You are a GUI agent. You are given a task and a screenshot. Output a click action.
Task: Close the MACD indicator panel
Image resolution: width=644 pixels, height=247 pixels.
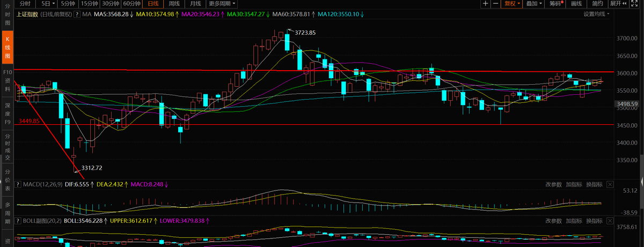(610, 185)
